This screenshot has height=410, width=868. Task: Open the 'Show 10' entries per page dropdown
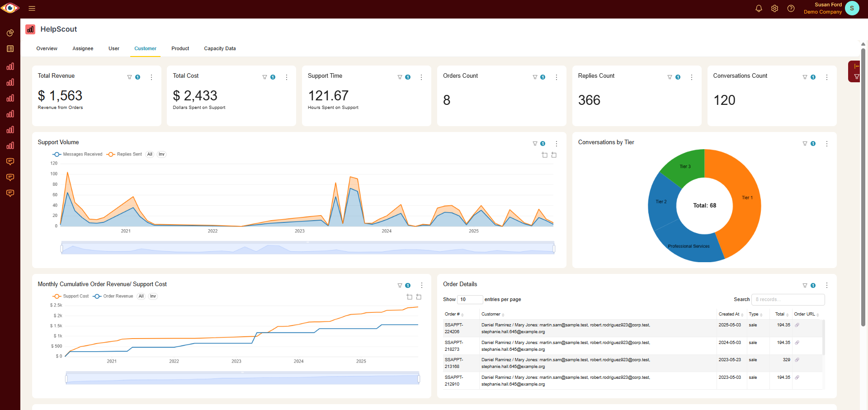click(x=470, y=299)
